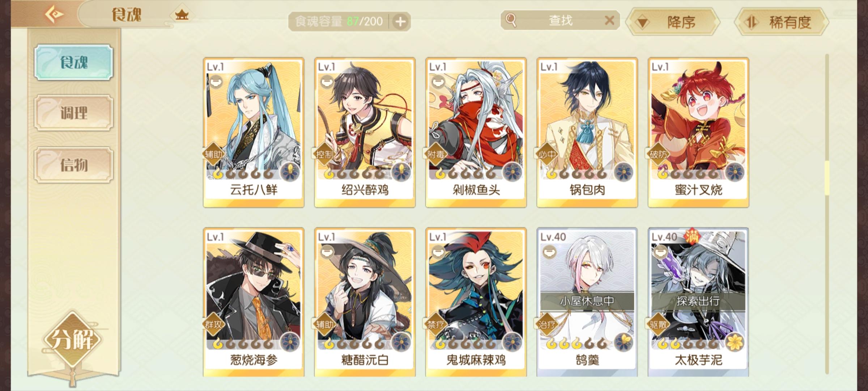This screenshot has width=868, height=391.
Task: Tap flower badge on 太极芋泥 card
Action: point(735,341)
